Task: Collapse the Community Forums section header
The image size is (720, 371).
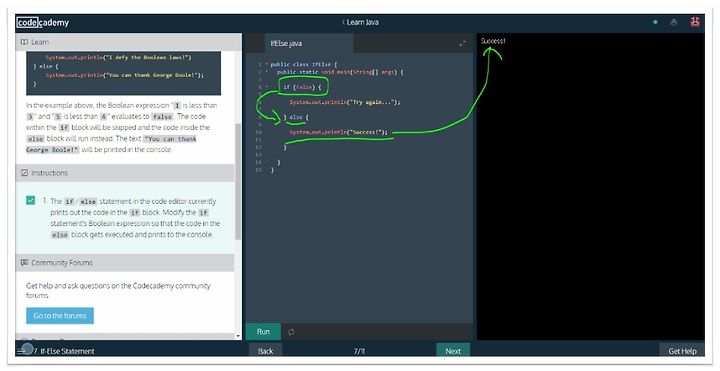Action: click(x=125, y=263)
